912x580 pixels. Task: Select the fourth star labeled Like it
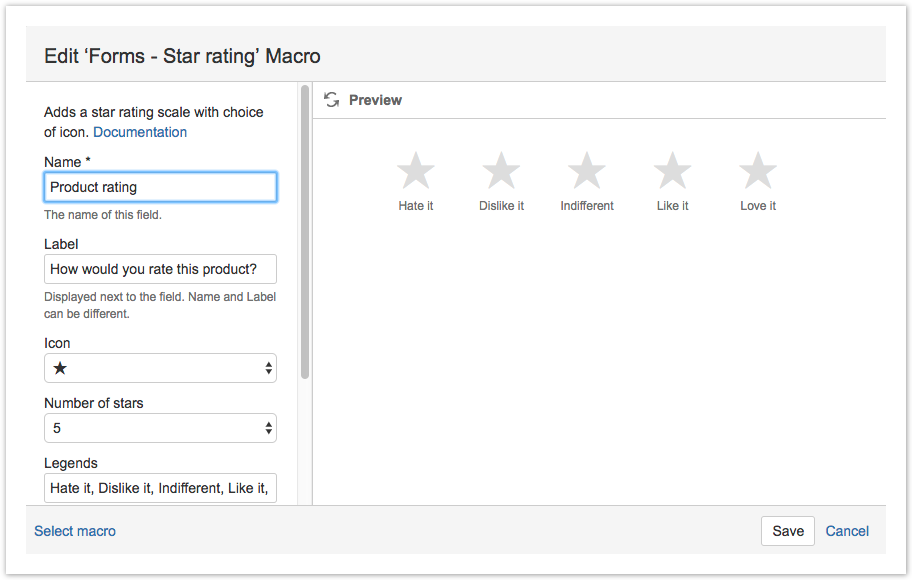672,170
